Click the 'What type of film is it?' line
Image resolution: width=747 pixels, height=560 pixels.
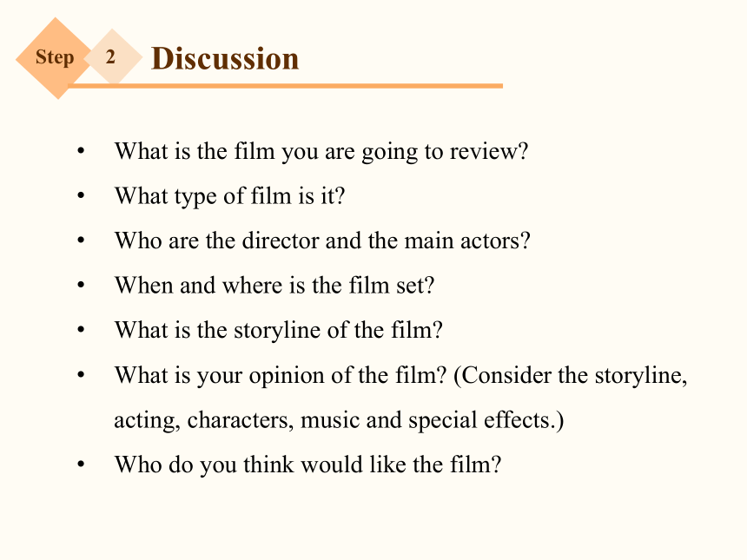click(x=229, y=196)
